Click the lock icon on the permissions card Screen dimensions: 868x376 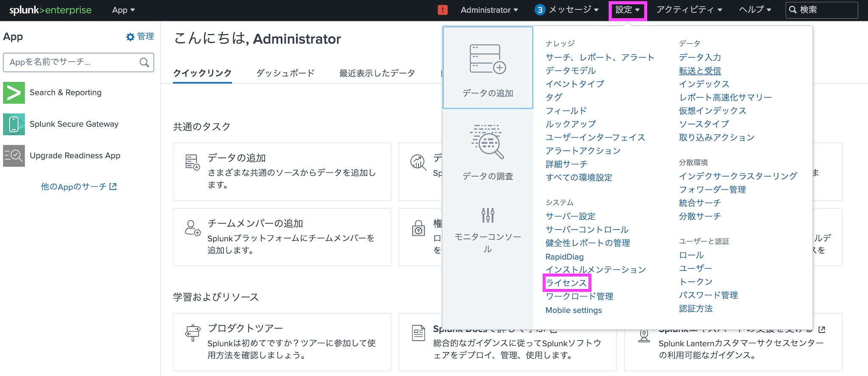418,228
